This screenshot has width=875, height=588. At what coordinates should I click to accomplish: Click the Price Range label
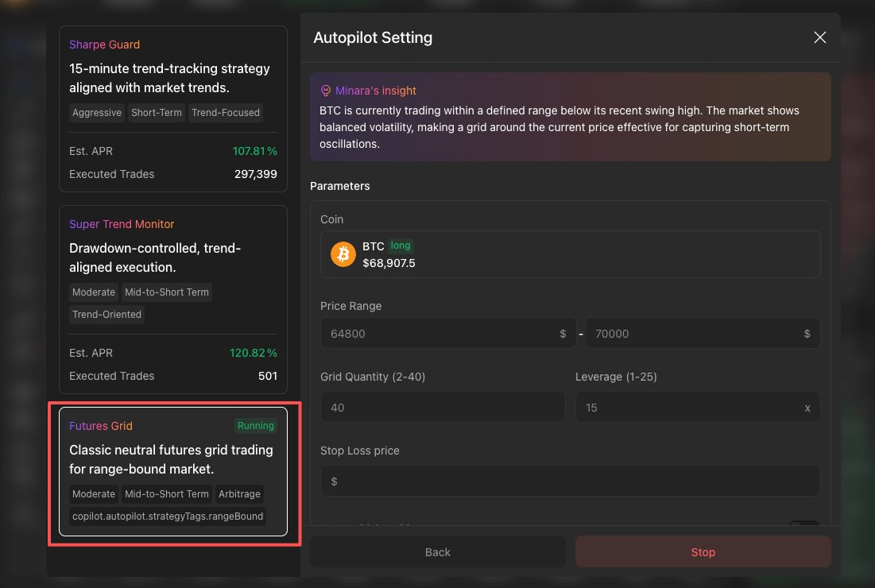tap(351, 306)
